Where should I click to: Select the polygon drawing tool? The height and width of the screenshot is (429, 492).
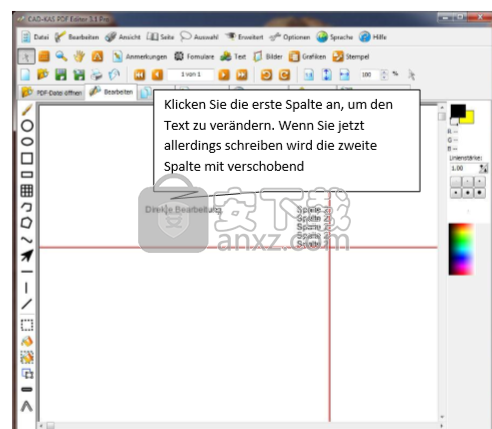coord(27,223)
